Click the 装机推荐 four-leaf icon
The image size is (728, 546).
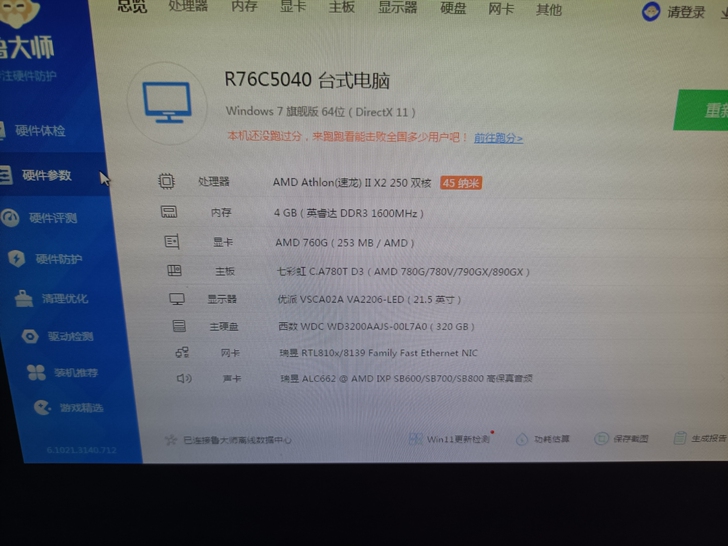coord(36,372)
